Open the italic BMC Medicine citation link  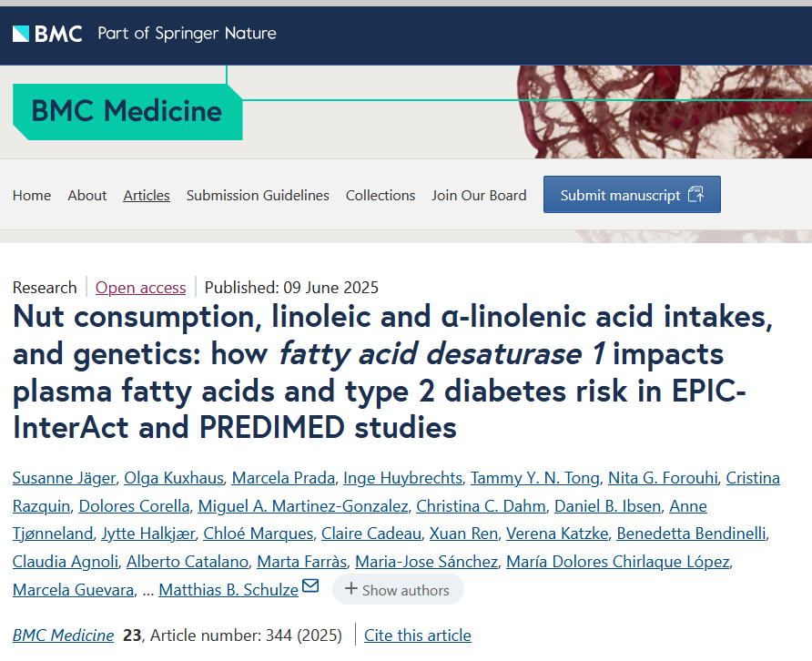pyautogui.click(x=64, y=636)
